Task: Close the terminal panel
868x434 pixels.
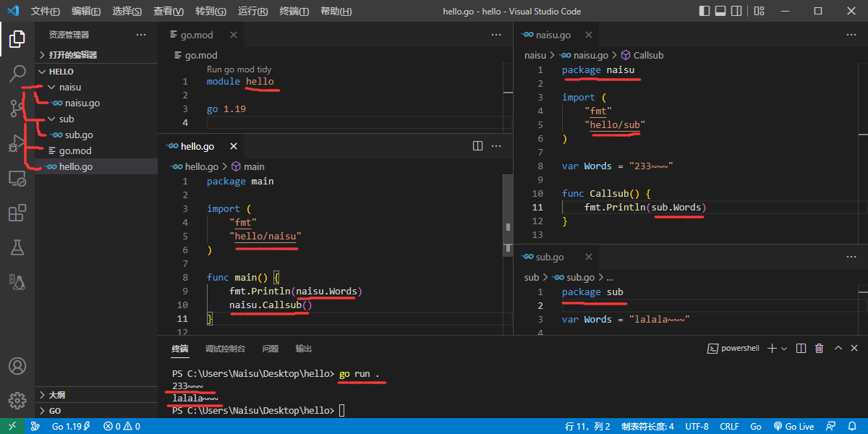Action: 856,348
